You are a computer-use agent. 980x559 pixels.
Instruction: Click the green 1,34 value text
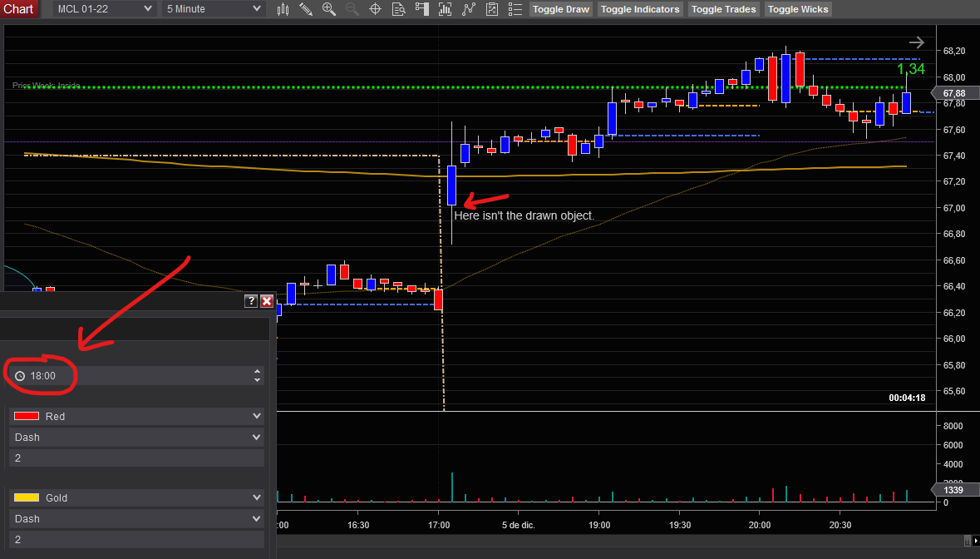(911, 69)
